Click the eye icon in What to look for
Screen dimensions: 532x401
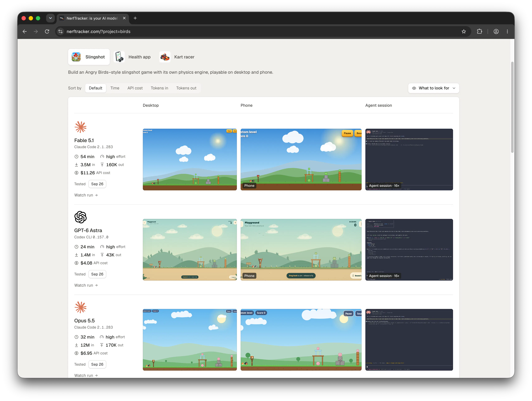coord(414,88)
